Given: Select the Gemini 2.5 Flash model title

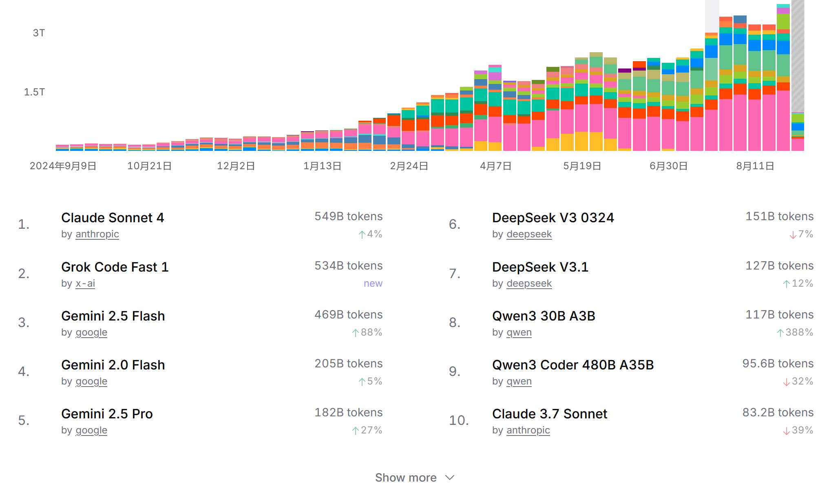Looking at the screenshot, I should pyautogui.click(x=113, y=316).
